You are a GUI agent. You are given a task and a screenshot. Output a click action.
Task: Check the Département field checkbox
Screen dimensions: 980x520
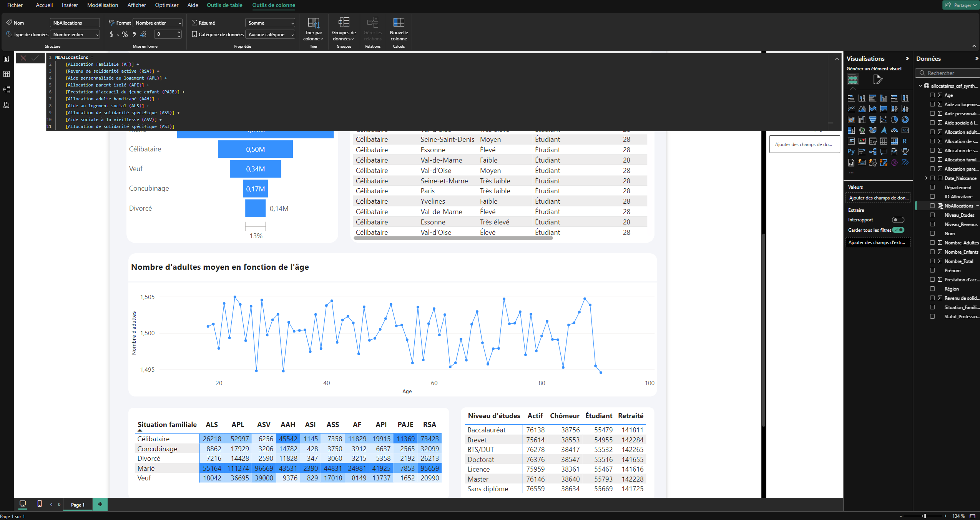pos(932,187)
